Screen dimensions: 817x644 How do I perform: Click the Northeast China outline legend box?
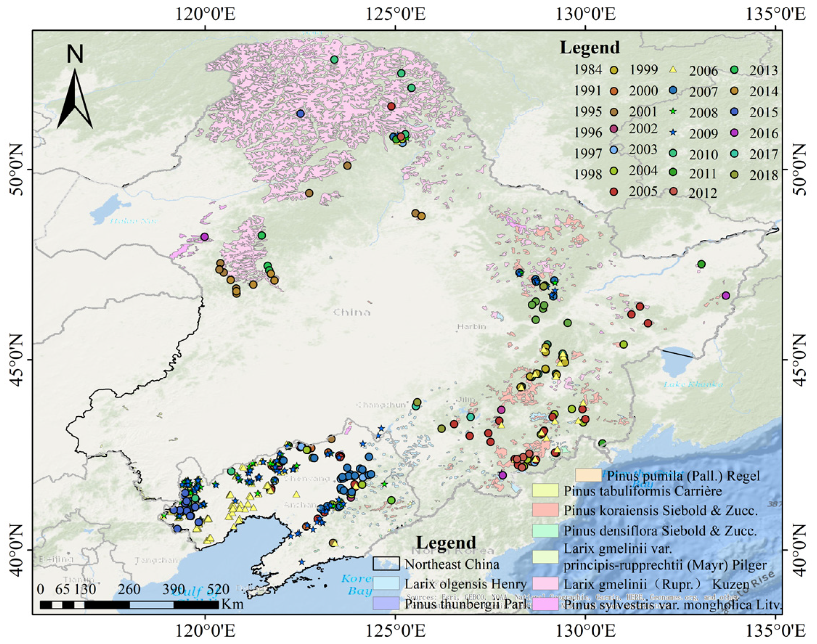[386, 564]
